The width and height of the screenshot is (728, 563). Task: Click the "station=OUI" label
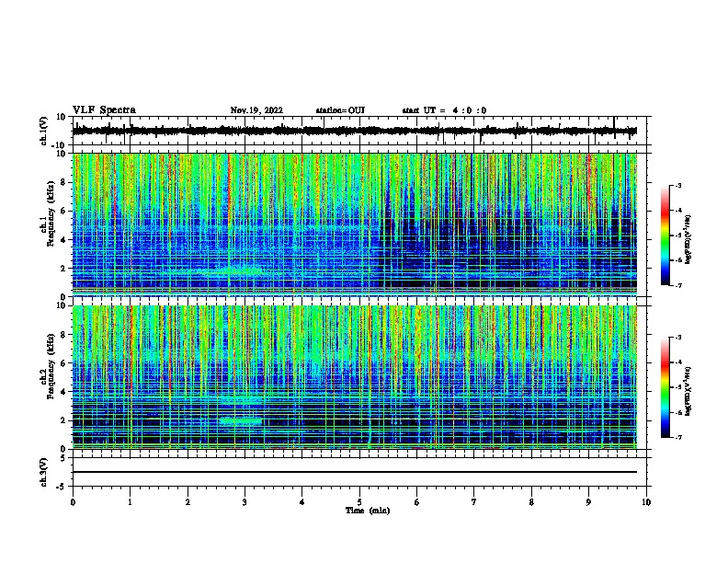pos(340,110)
